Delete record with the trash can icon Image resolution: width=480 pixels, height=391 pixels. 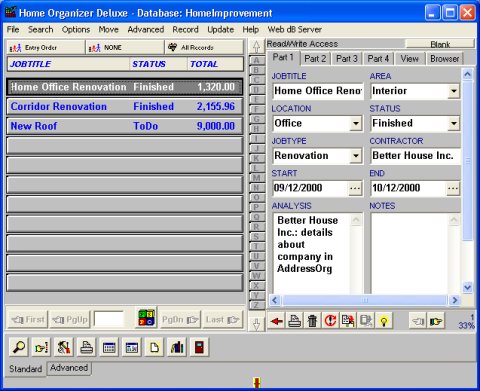312,321
